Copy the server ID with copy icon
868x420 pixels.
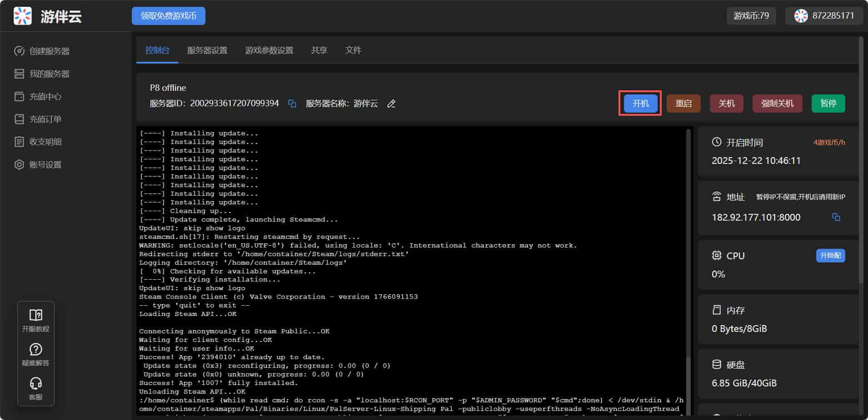coord(292,104)
